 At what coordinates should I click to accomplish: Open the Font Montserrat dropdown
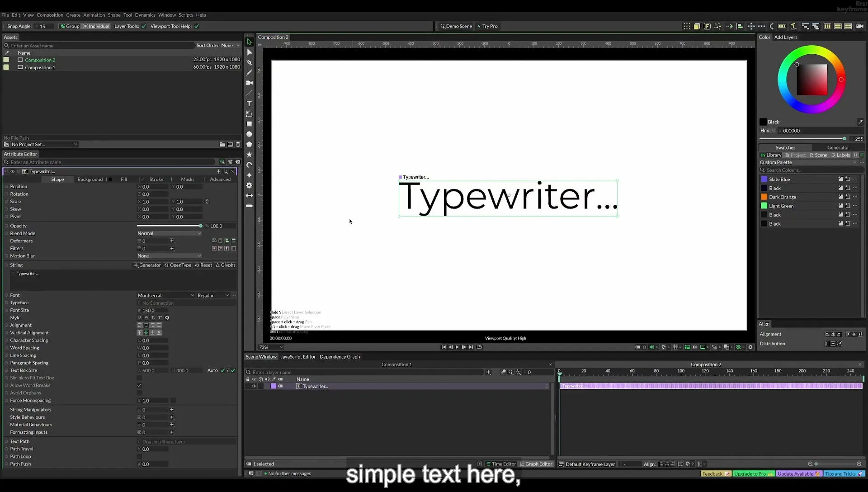pos(165,295)
